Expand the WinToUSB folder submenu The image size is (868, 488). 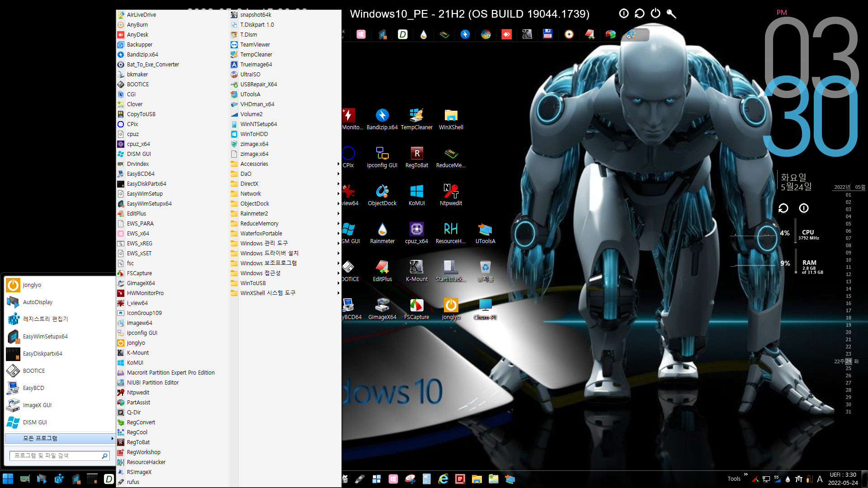pyautogui.click(x=285, y=283)
